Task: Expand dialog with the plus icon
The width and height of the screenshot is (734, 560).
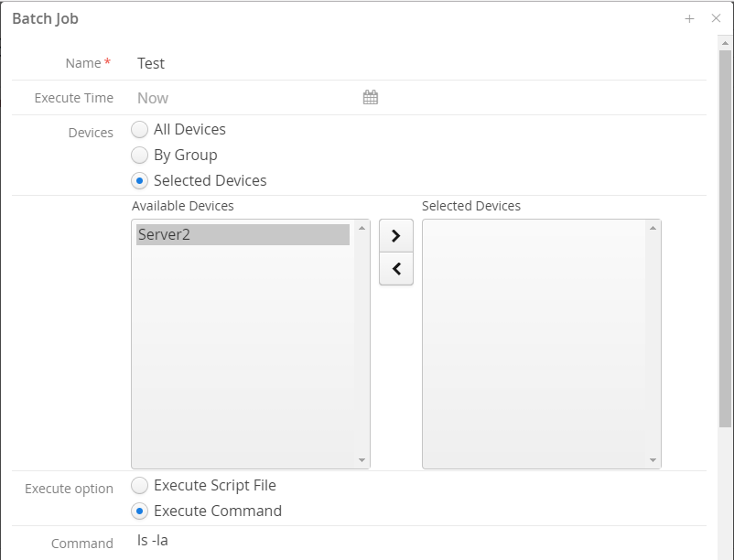Action: tap(689, 19)
